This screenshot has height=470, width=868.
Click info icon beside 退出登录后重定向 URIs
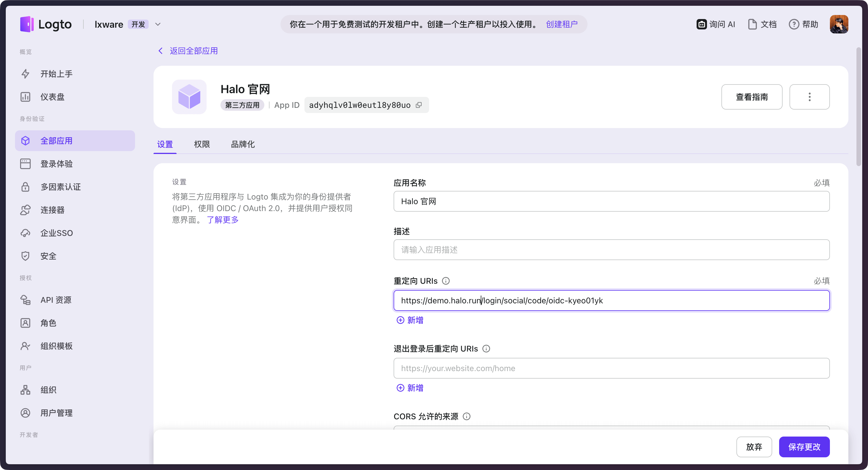(486, 348)
